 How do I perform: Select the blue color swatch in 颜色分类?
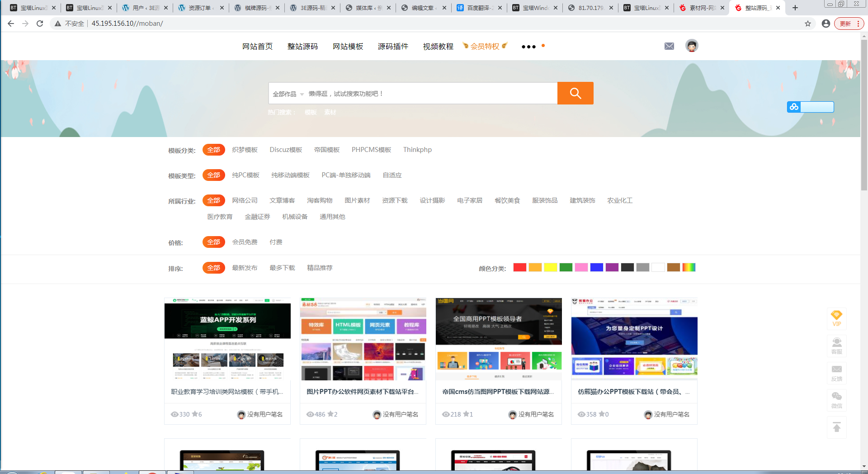pyautogui.click(x=597, y=267)
